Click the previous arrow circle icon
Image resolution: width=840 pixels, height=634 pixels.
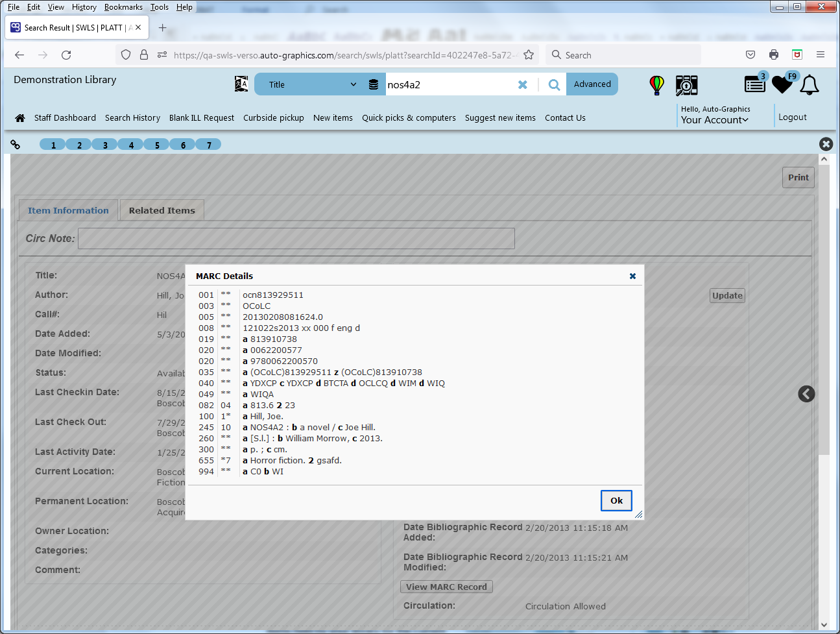click(806, 394)
